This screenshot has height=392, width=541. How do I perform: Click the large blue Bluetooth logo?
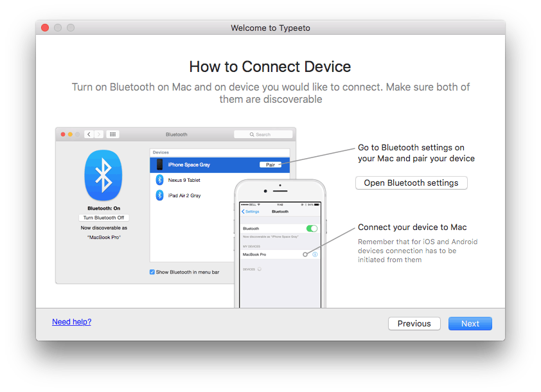[x=103, y=175]
